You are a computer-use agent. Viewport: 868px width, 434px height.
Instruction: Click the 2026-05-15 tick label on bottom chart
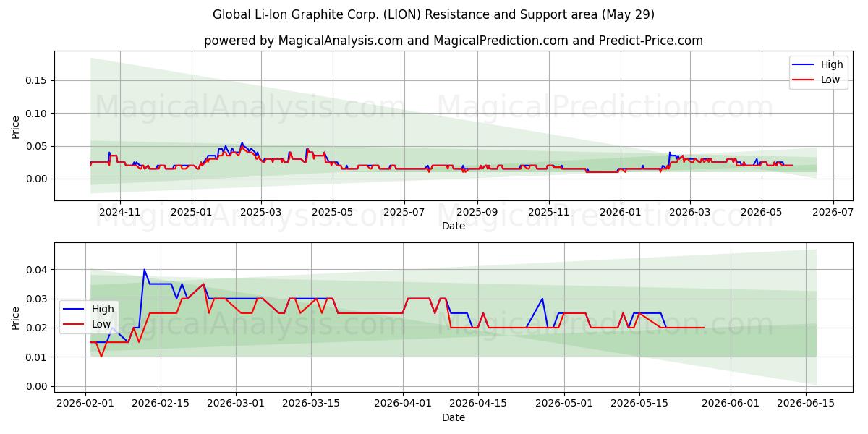[x=639, y=404]
